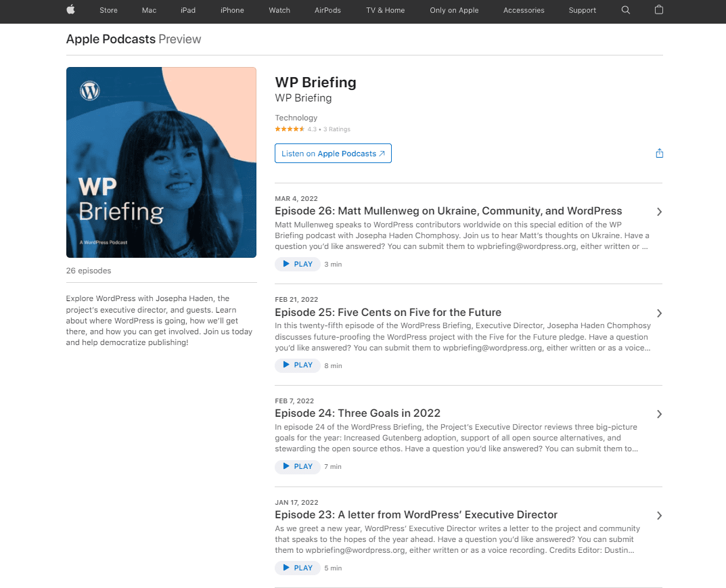The width and height of the screenshot is (726, 588).
Task: Share the podcast using the share icon
Action: tap(659, 153)
